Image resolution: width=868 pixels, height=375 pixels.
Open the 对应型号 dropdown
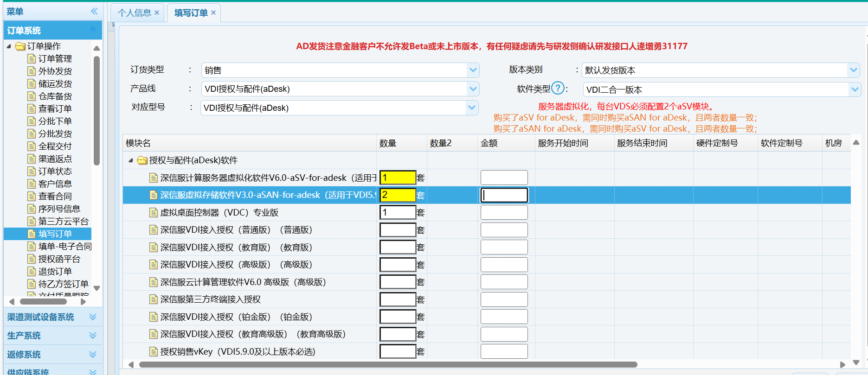tap(472, 108)
